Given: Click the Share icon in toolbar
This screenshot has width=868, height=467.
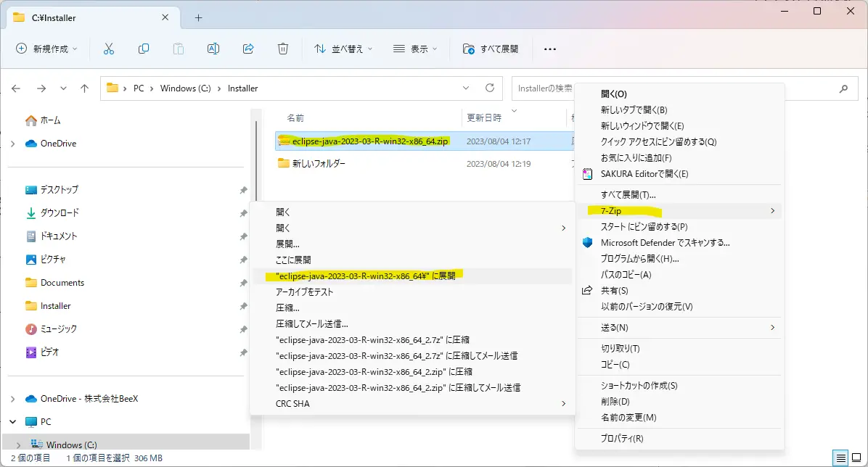Looking at the screenshot, I should (248, 49).
